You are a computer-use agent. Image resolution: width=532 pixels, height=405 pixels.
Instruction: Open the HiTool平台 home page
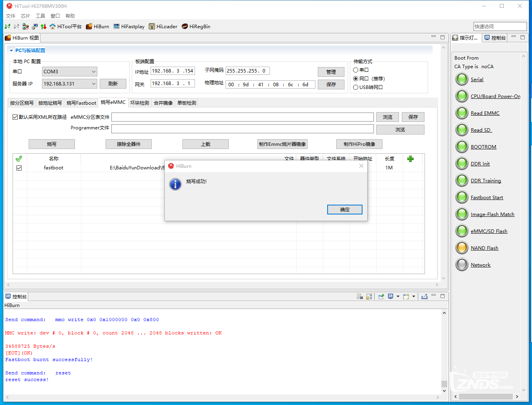[x=66, y=26]
